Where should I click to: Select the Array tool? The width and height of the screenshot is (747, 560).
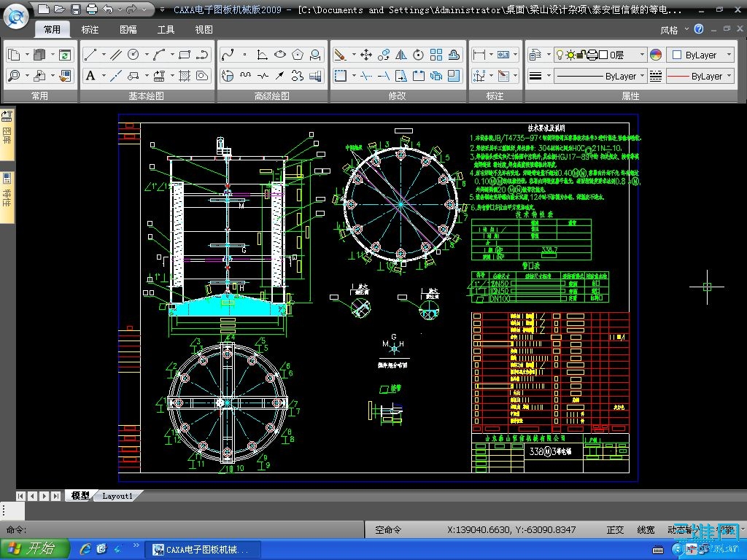pyautogui.click(x=436, y=55)
